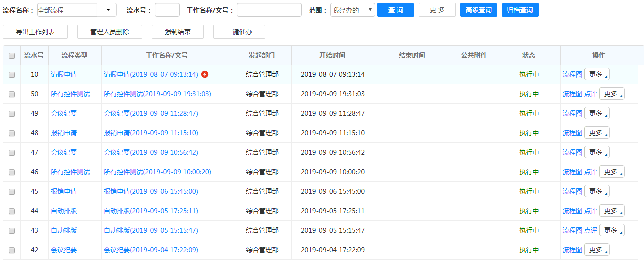
Task: Click the 强制结束 button
Action: [177, 32]
